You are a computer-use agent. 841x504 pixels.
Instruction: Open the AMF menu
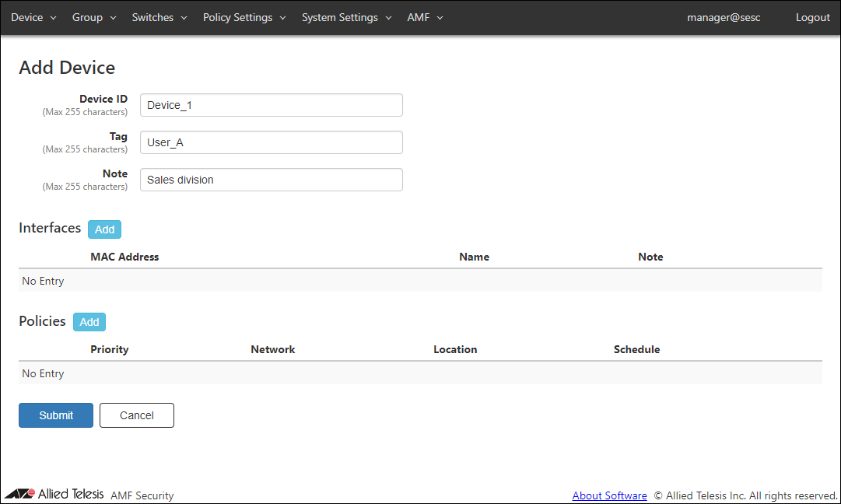425,17
